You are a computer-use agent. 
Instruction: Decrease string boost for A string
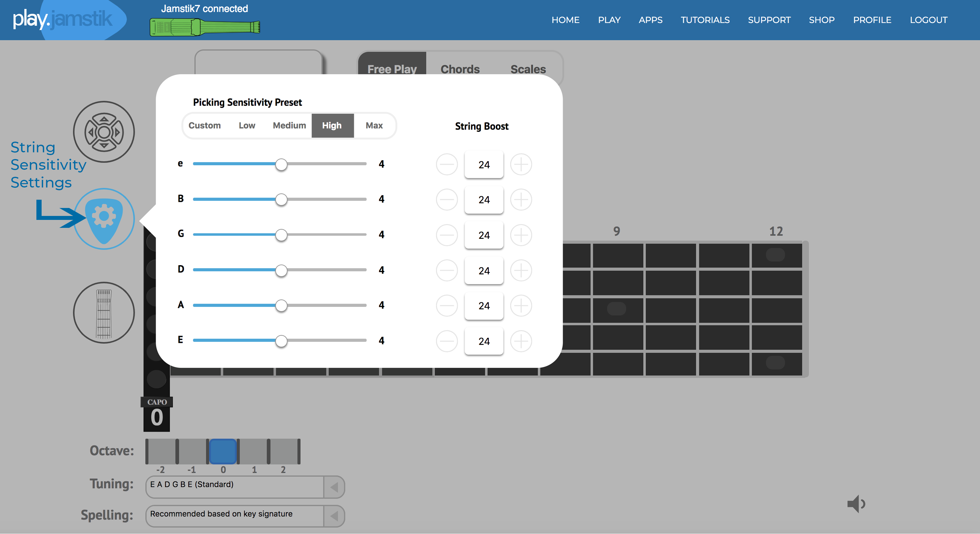447,306
